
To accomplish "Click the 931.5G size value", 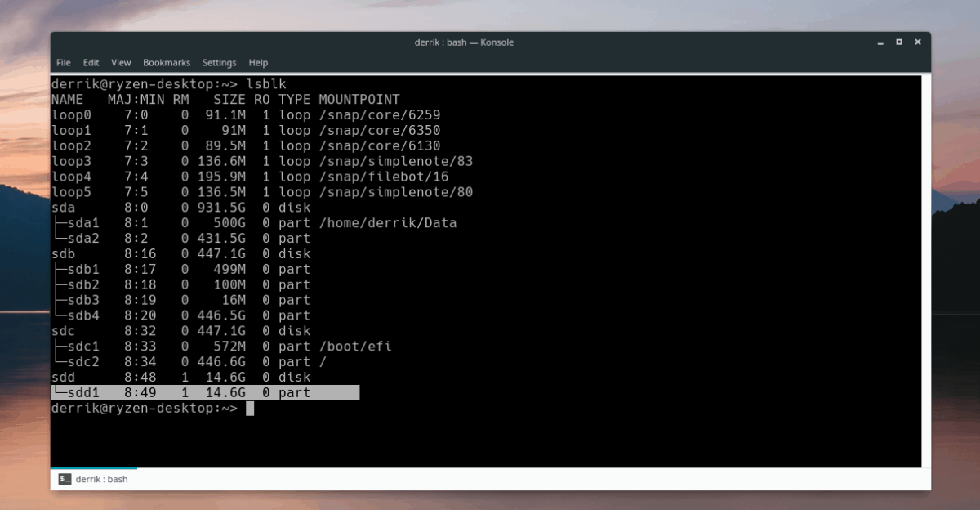I will tap(221, 208).
